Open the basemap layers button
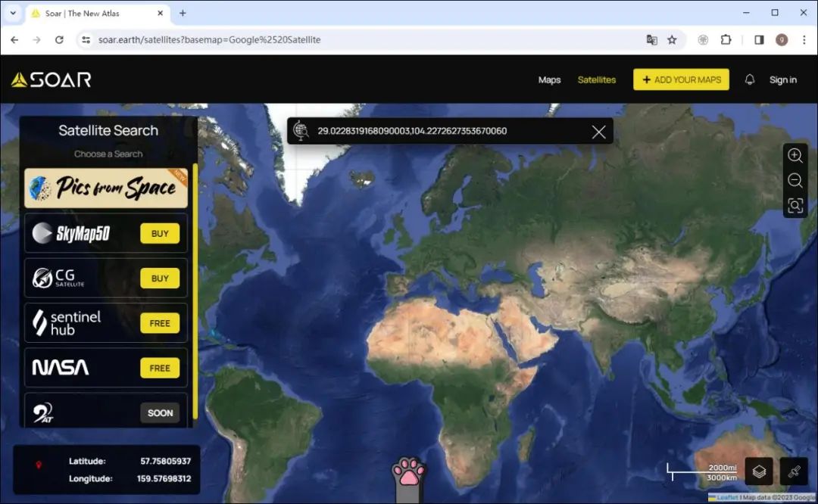 759,471
